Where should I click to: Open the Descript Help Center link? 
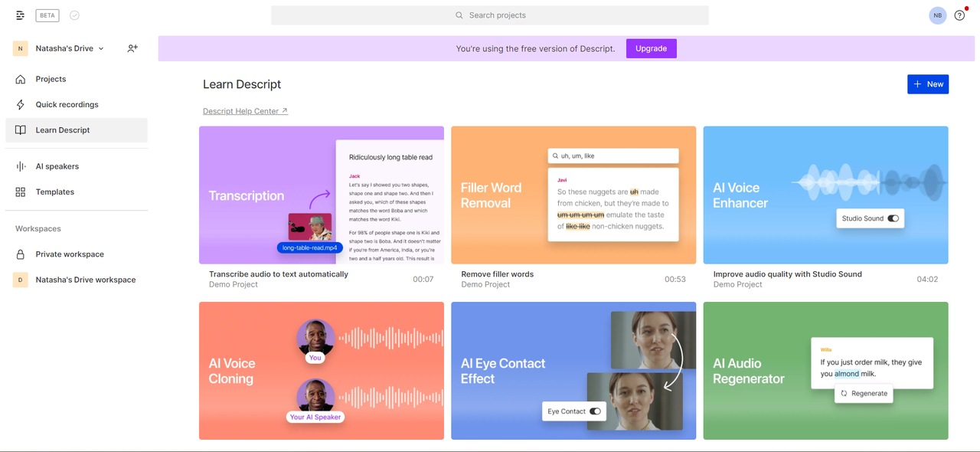tap(245, 111)
